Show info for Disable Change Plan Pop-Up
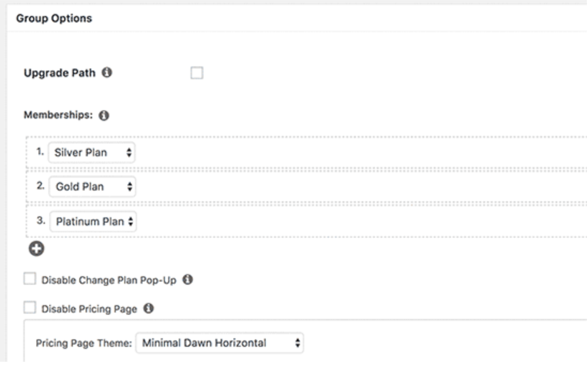This screenshot has width=588, height=365. click(187, 279)
